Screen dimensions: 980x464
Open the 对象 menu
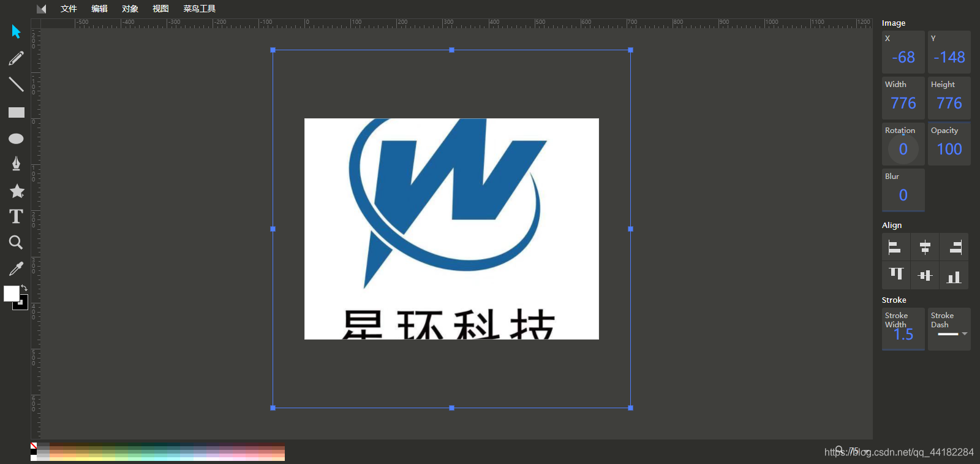pyautogui.click(x=130, y=9)
